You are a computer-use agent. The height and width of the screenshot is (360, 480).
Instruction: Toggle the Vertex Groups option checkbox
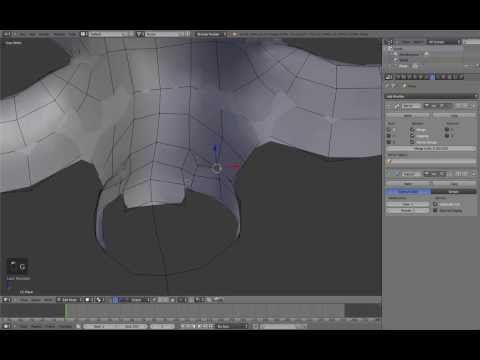(412, 142)
